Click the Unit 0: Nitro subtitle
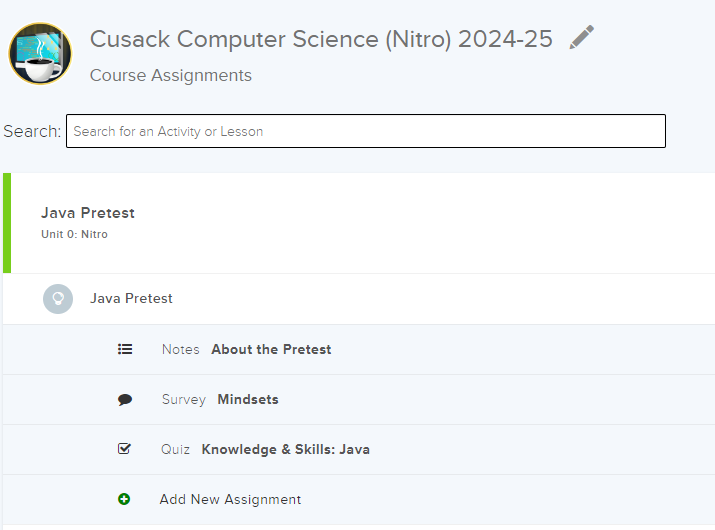The image size is (715, 530). 74,234
